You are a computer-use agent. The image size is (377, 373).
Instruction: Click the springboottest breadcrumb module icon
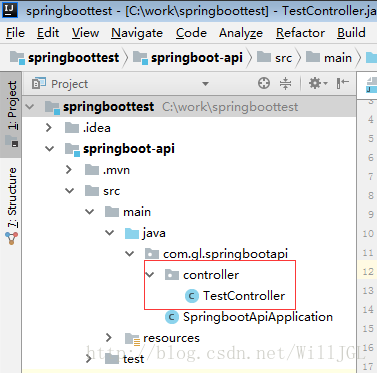[17, 57]
